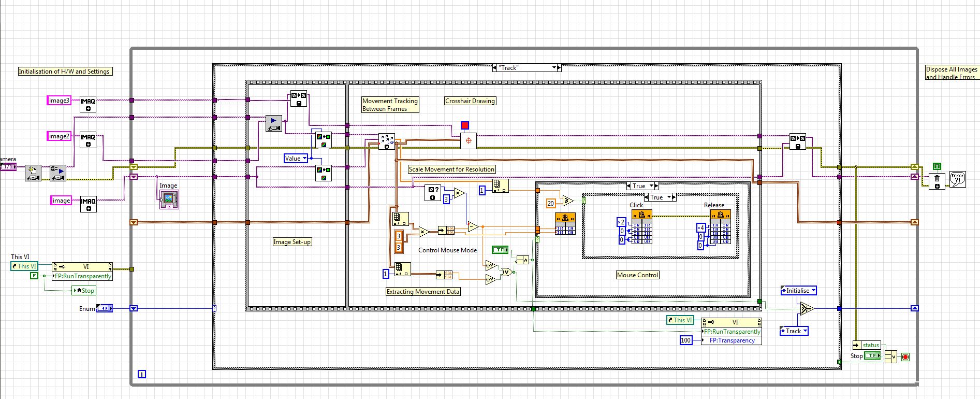
Task: Click the Enum control terminal
Action: [x=105, y=308]
